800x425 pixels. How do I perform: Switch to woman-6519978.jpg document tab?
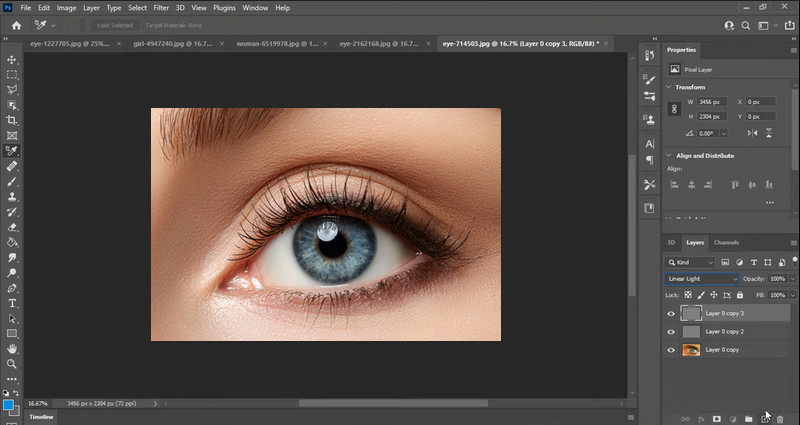coord(277,44)
